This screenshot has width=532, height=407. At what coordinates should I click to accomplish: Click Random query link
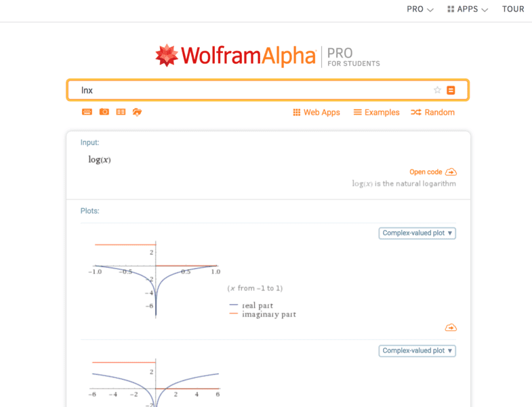432,113
